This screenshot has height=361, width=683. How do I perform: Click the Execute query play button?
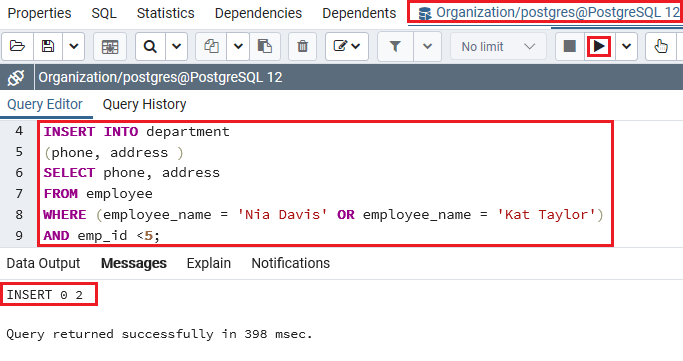coord(599,46)
